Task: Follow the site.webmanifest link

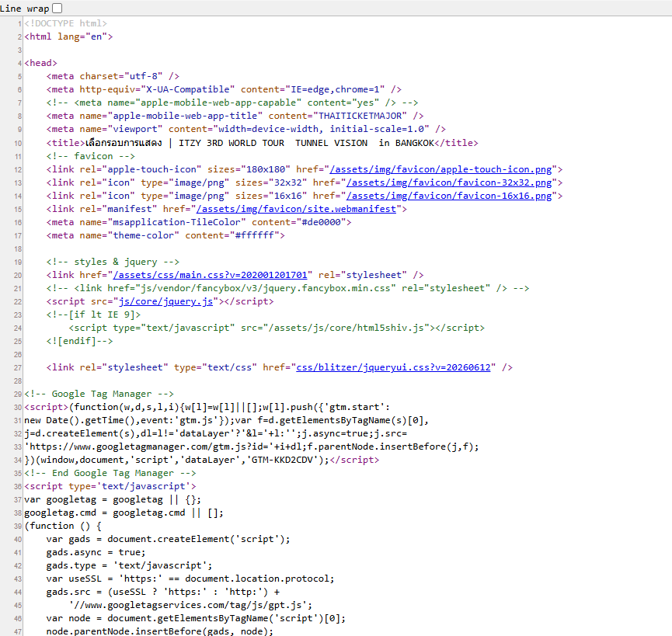Action: [296, 209]
